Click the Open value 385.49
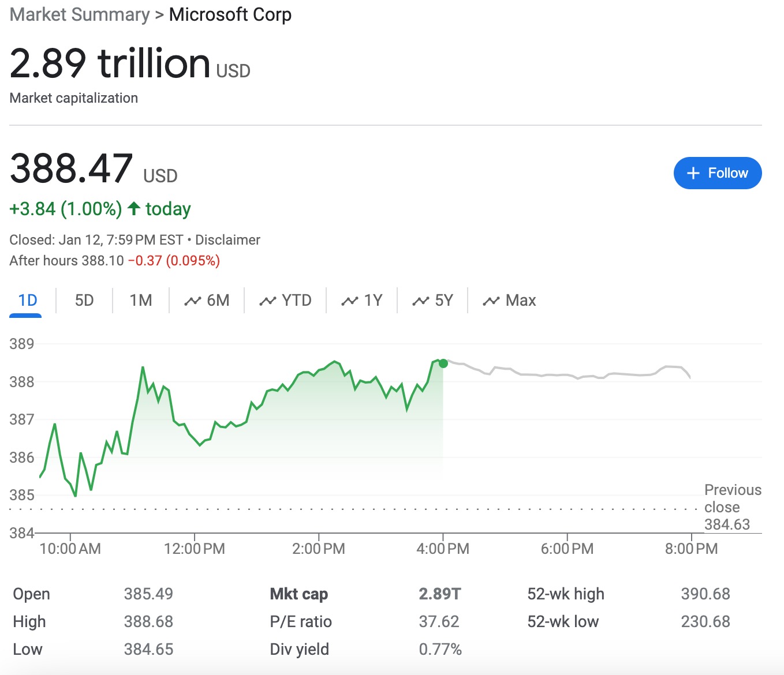This screenshot has width=784, height=675. (148, 594)
